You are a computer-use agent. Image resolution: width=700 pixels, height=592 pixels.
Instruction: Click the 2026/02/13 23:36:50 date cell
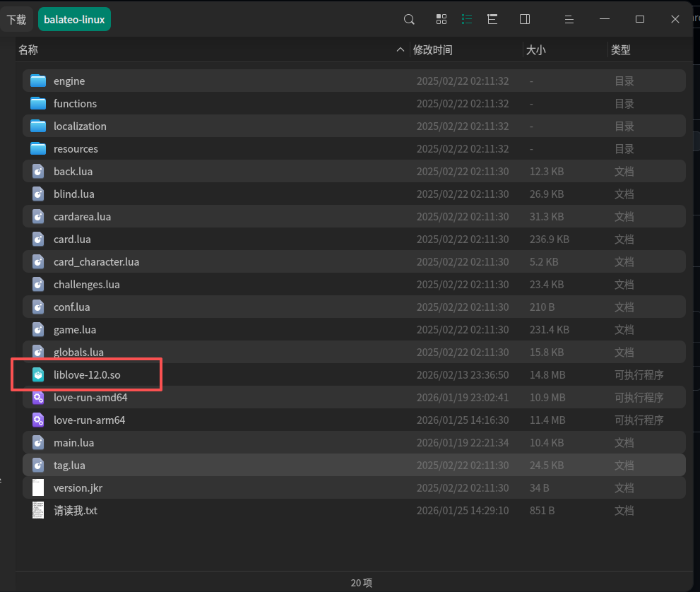(463, 375)
